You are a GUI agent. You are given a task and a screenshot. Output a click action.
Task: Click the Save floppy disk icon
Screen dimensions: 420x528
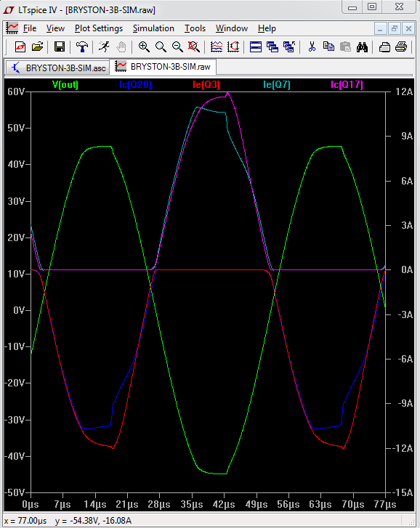[60, 46]
